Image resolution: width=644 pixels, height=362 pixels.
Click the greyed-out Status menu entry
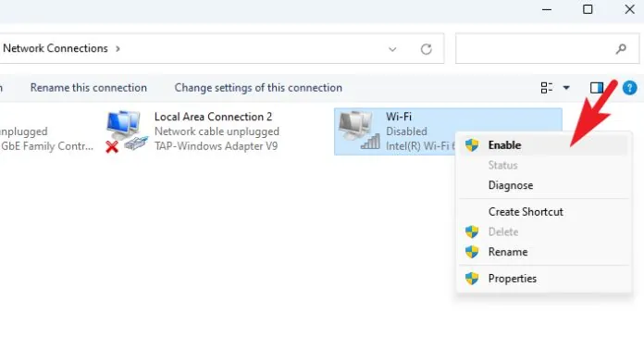(544, 165)
